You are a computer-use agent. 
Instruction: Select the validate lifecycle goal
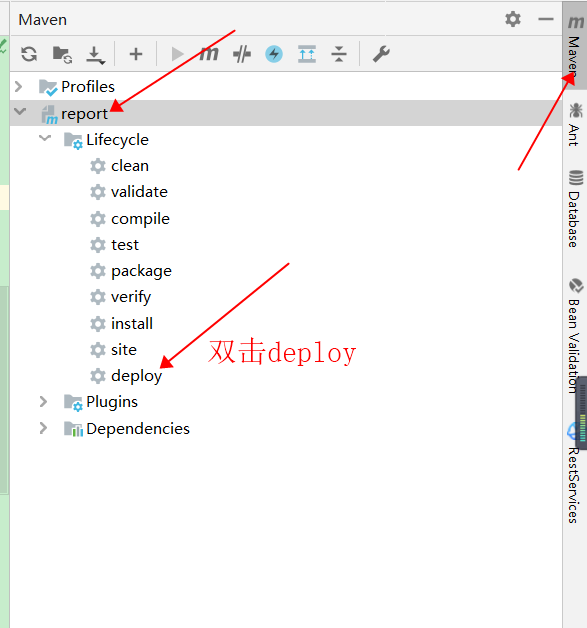[x=139, y=192]
